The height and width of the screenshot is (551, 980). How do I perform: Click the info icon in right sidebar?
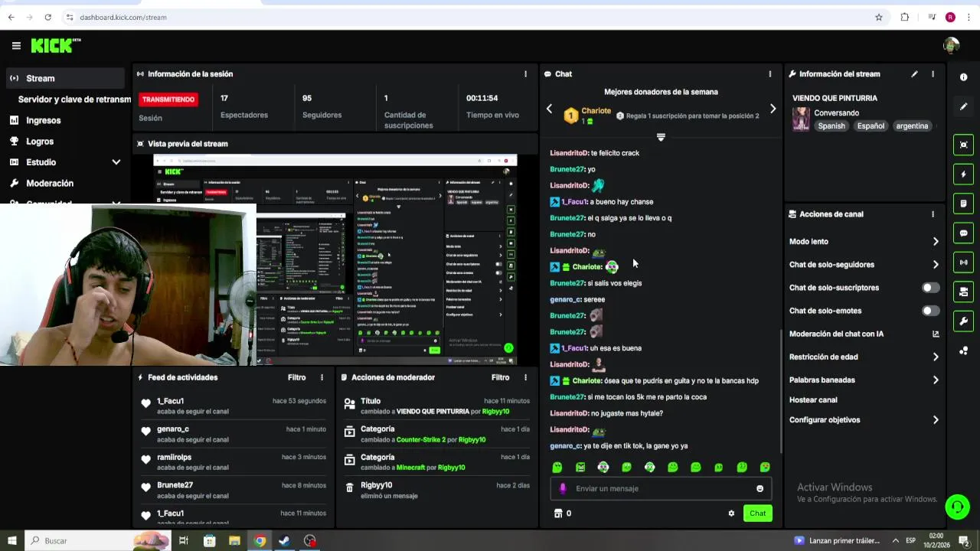click(x=963, y=77)
